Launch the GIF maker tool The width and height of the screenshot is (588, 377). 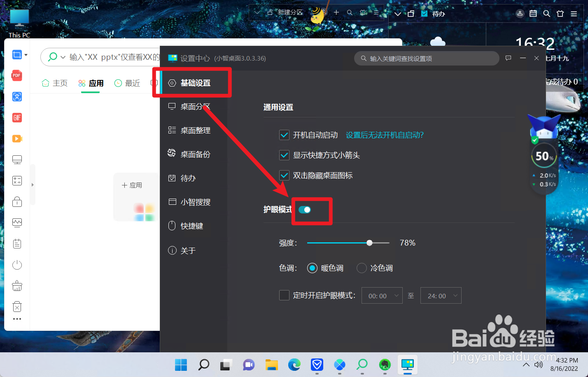click(17, 118)
